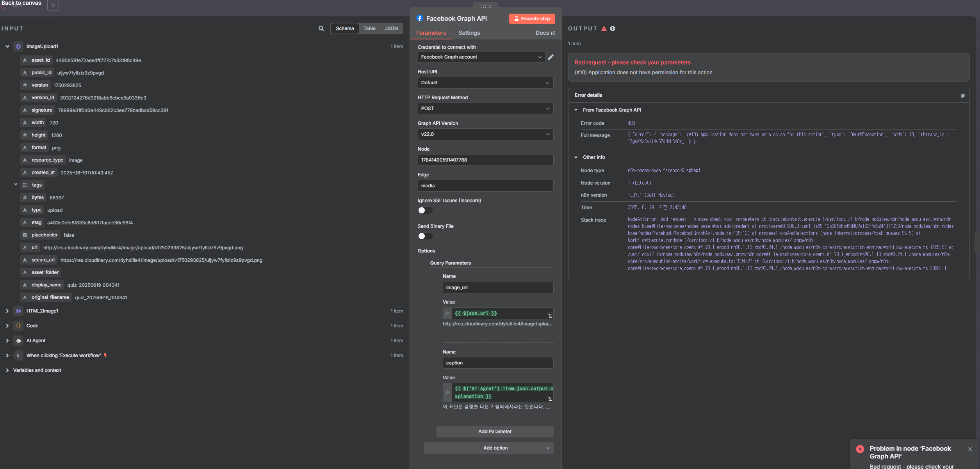Toggle Send Binary File switch

(x=425, y=236)
